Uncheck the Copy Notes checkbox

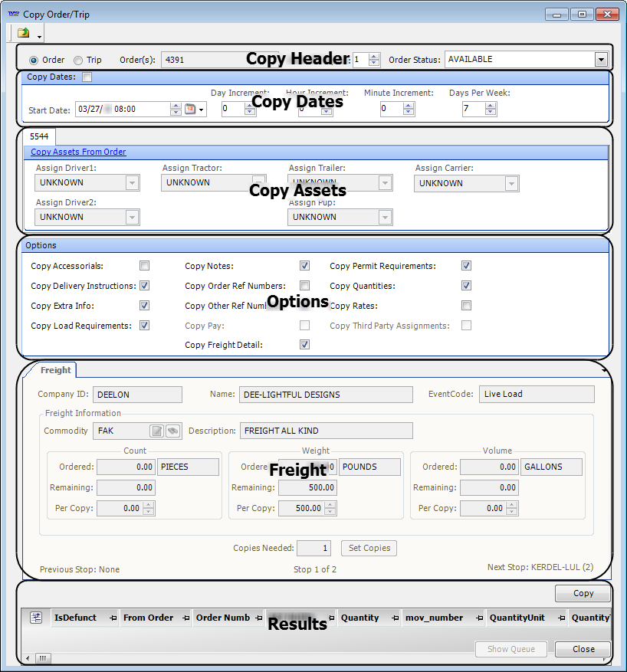305,266
